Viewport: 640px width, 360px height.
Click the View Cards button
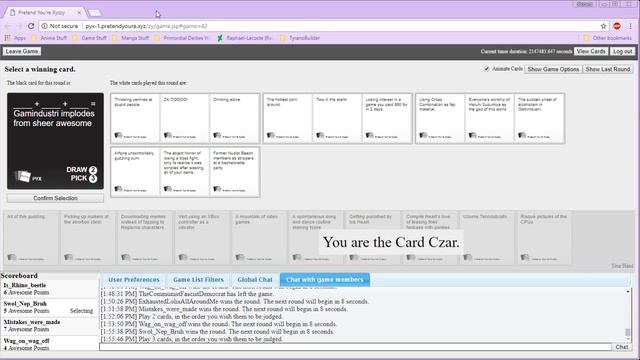(591, 51)
